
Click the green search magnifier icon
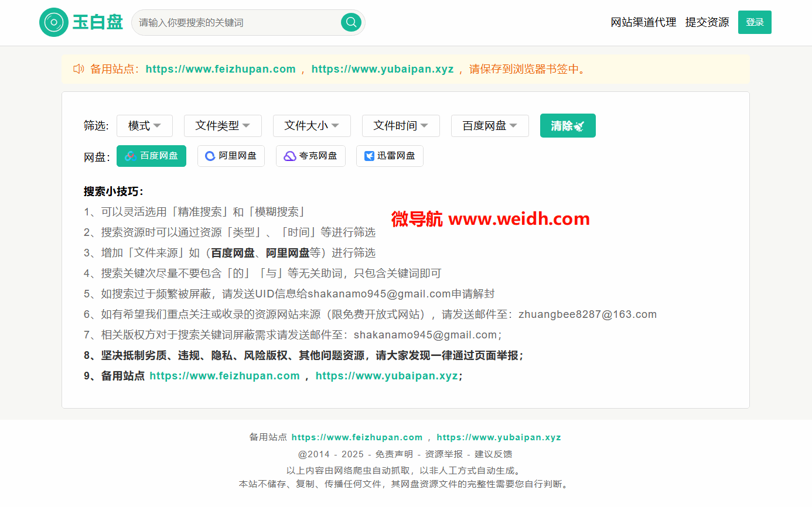coord(351,22)
